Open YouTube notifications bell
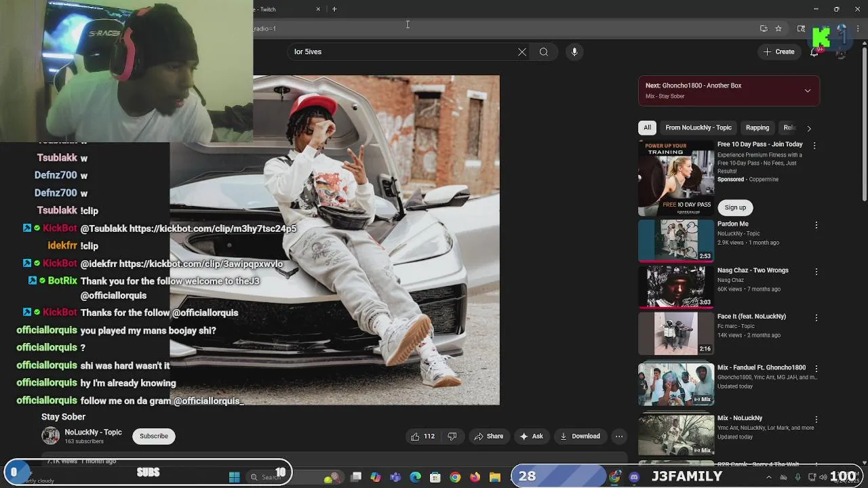 (814, 52)
